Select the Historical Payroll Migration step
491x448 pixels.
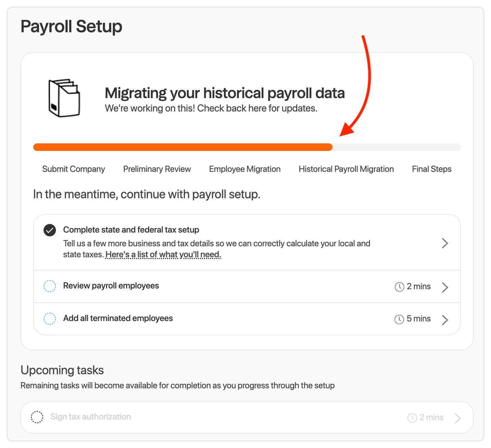346,169
